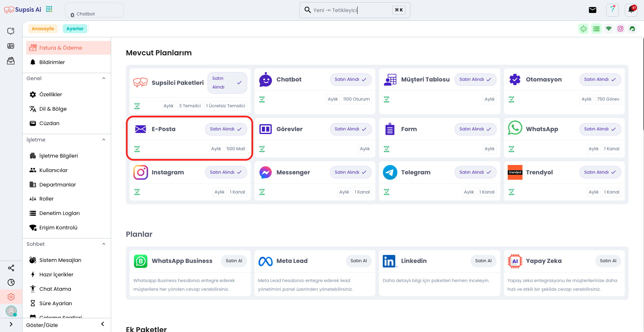The image size is (644, 332).
Task: Click the Meta Lead infinity logo
Action: pos(266,261)
